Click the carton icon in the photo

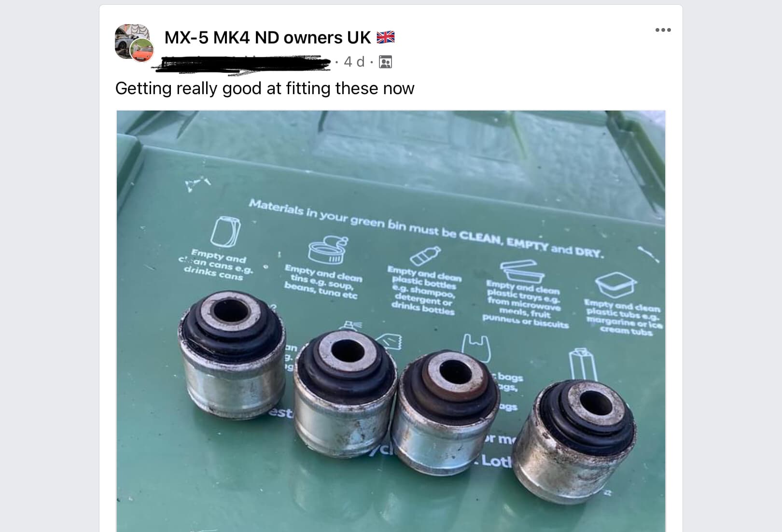pyautogui.click(x=583, y=365)
